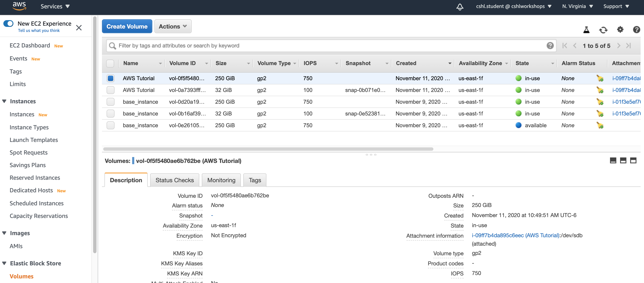
Task: Click the Create Volume button
Action: coord(127,26)
